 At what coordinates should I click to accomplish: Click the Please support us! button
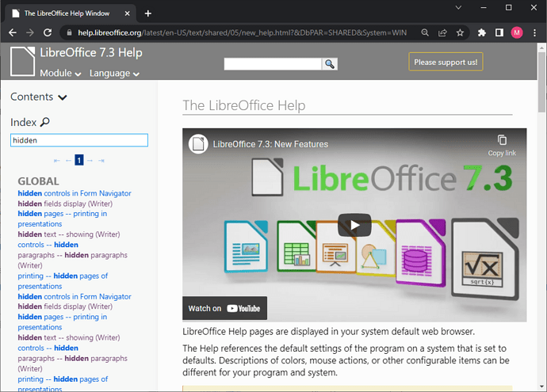(446, 62)
